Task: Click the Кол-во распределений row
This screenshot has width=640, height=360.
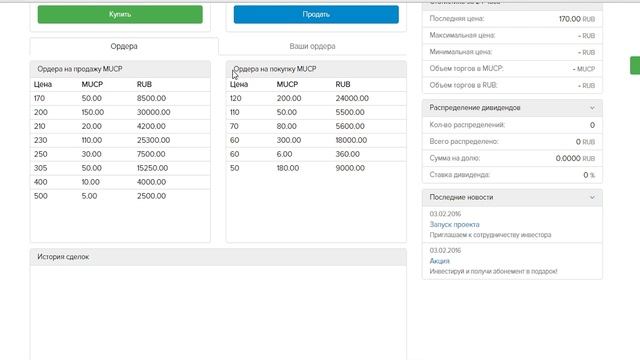Action: click(512, 125)
